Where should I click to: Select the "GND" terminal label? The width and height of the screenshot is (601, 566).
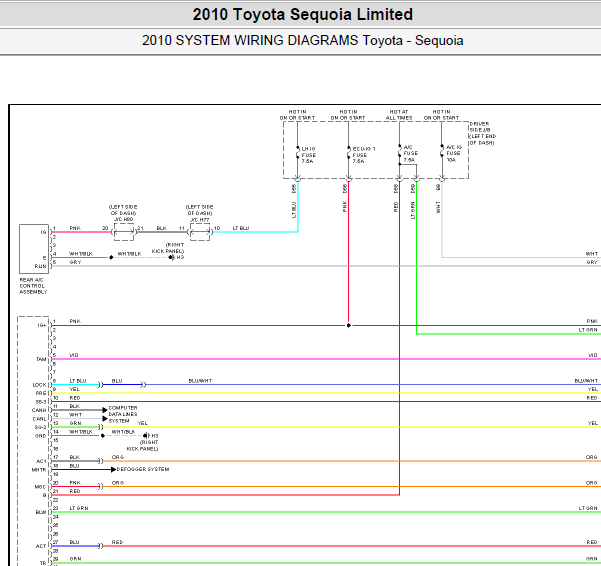coord(41,436)
